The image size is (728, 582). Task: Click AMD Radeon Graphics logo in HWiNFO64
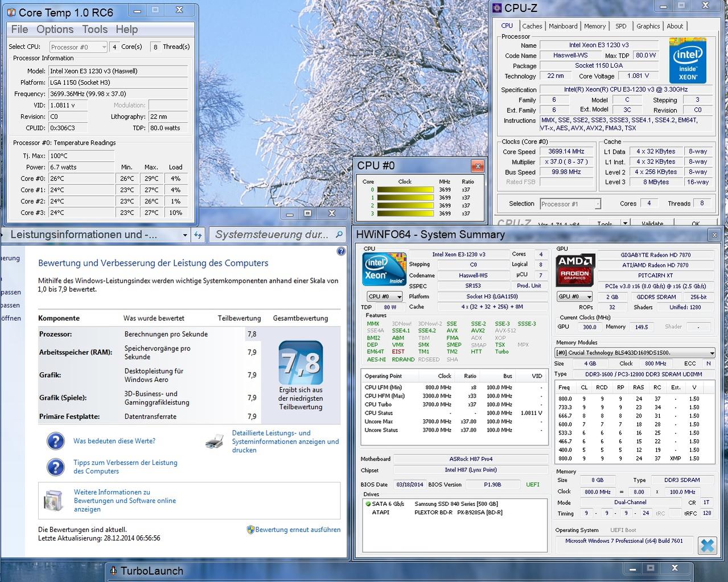point(575,270)
